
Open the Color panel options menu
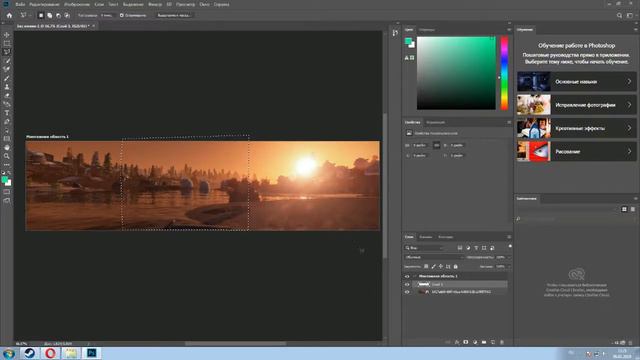(509, 29)
